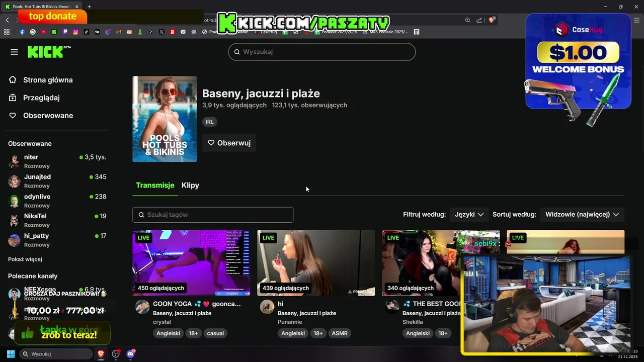644x362 pixels.
Task: Open the TikTok bookmark icon
Action: (87, 32)
